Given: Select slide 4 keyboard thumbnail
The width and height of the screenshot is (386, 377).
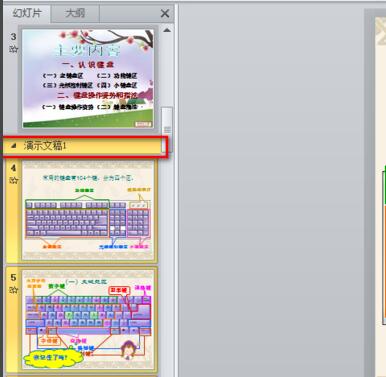Looking at the screenshot, I should [x=88, y=210].
